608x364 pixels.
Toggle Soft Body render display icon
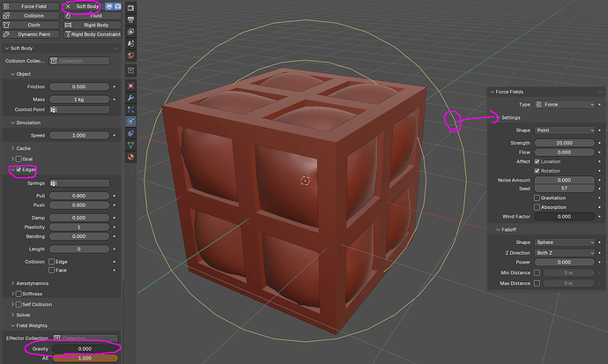pyautogui.click(x=117, y=6)
